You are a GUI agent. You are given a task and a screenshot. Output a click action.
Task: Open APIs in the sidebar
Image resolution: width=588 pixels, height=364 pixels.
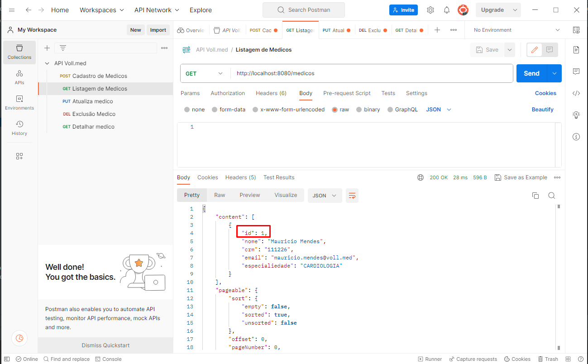click(x=19, y=77)
